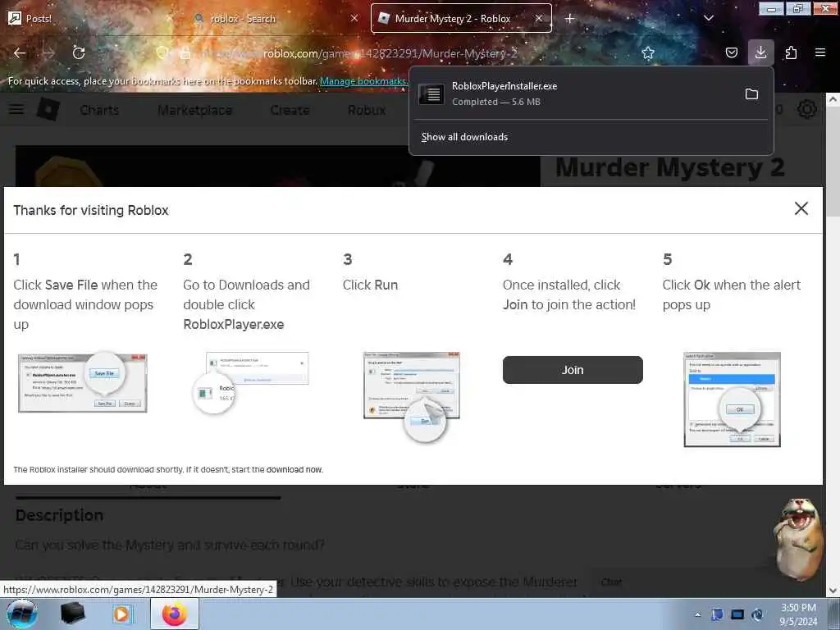This screenshot has width=840, height=630.
Task: Click Show all downloads
Action: coord(464,137)
